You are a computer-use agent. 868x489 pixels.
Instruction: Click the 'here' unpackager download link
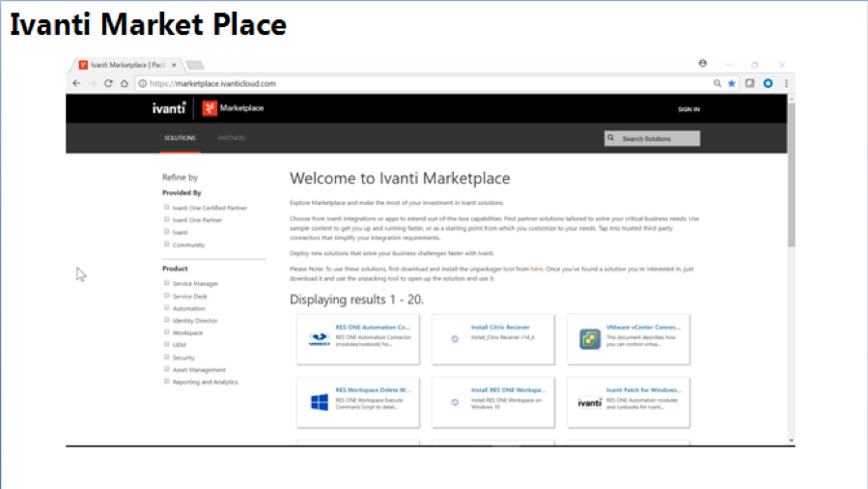tap(536, 269)
